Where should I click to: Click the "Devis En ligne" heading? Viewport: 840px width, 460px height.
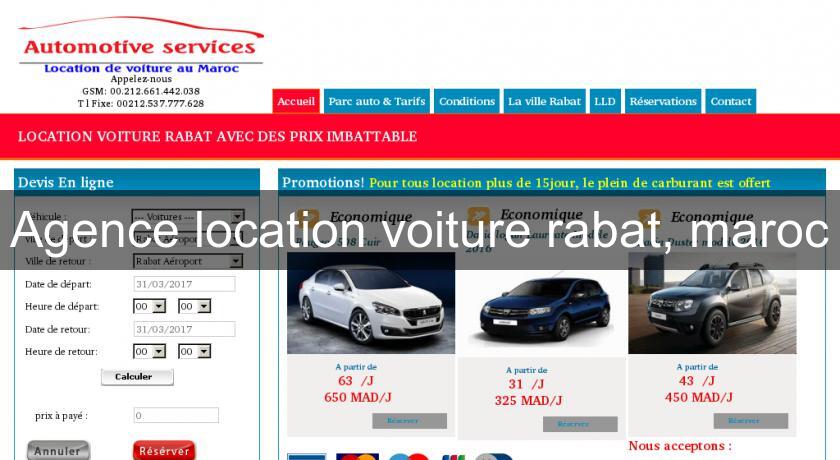pyautogui.click(x=66, y=183)
